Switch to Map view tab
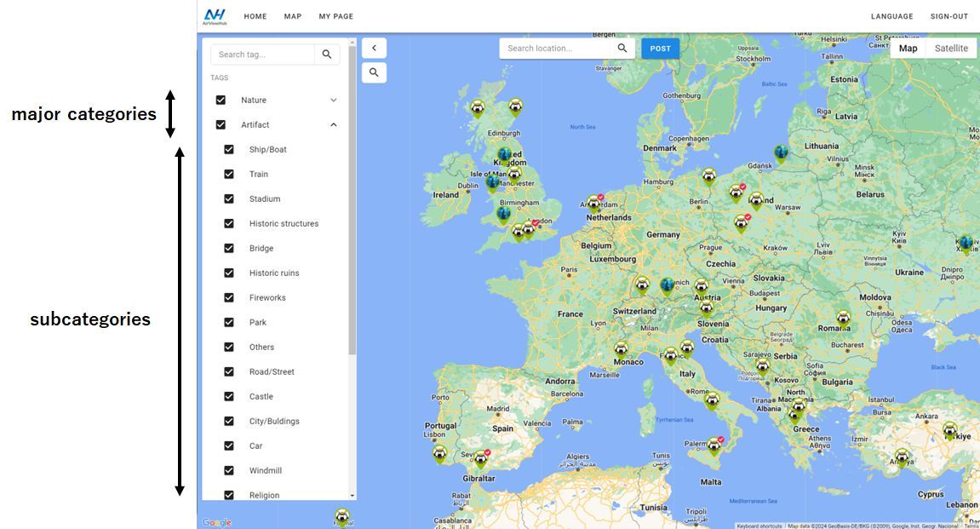This screenshot has height=529, width=980. (908, 49)
